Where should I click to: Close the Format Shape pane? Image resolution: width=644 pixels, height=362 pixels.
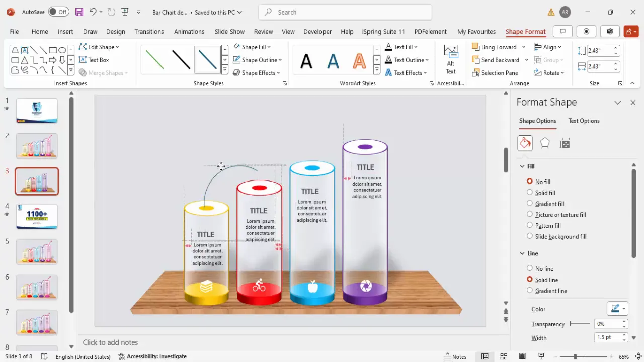[x=633, y=102]
